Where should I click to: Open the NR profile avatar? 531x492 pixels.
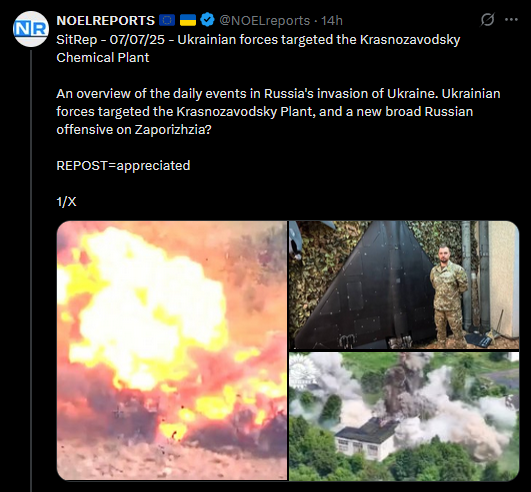pyautogui.click(x=31, y=29)
